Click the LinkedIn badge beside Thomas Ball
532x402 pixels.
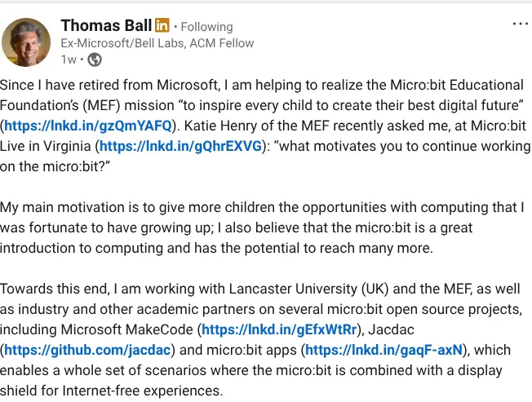[162, 26]
